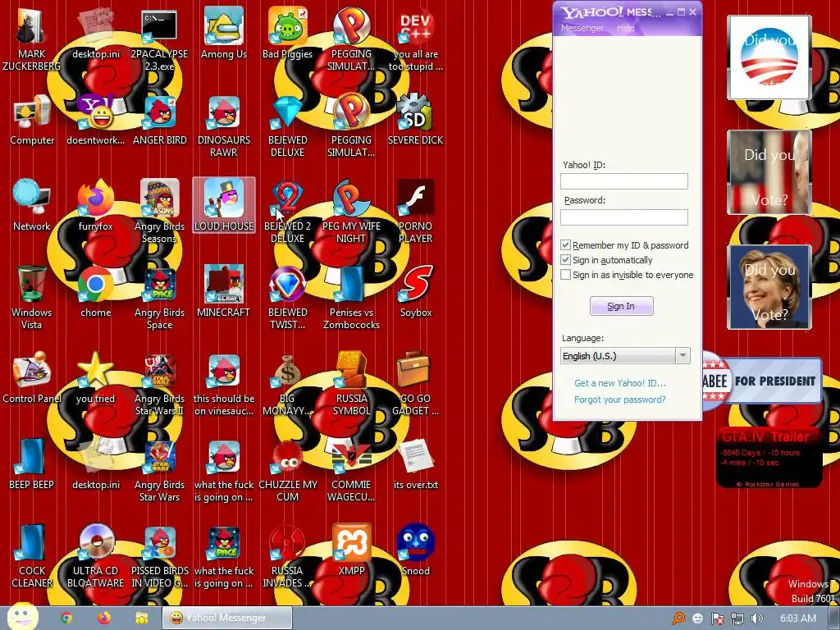This screenshot has width=840, height=630.
Task: Select the first BEJEWED DELUXE icon
Action: point(288,126)
